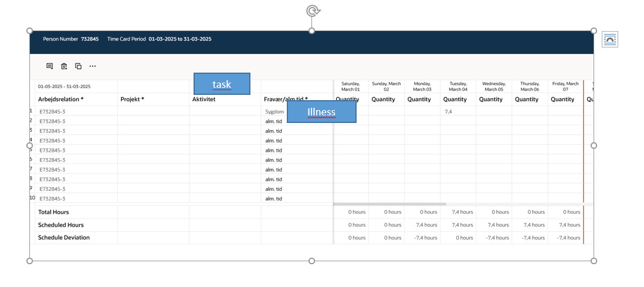Click the Quantity header under Monday, March 03

[419, 99]
